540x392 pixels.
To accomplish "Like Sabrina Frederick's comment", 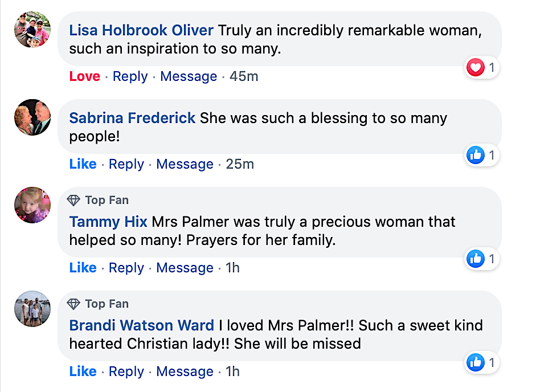I will click(x=83, y=164).
